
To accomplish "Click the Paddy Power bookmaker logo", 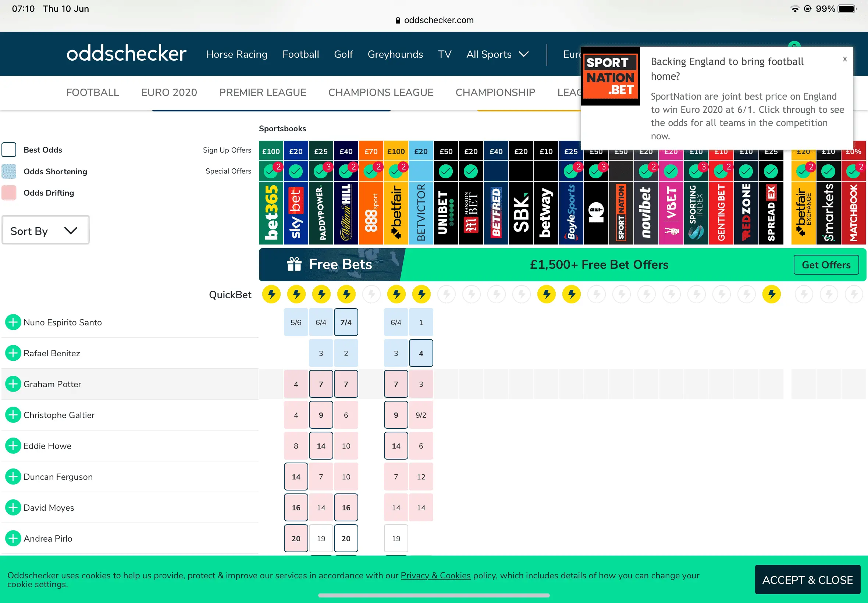I will point(321,213).
